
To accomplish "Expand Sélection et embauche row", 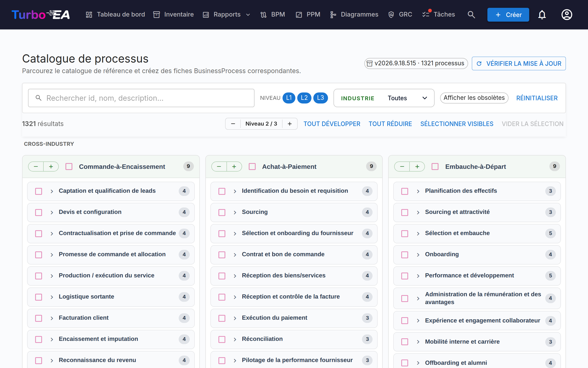I will coord(418,233).
